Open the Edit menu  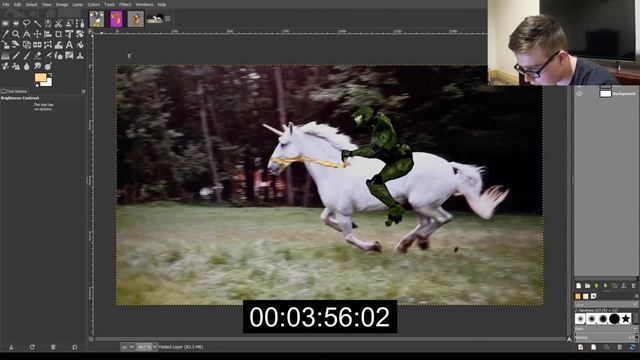click(17, 4)
